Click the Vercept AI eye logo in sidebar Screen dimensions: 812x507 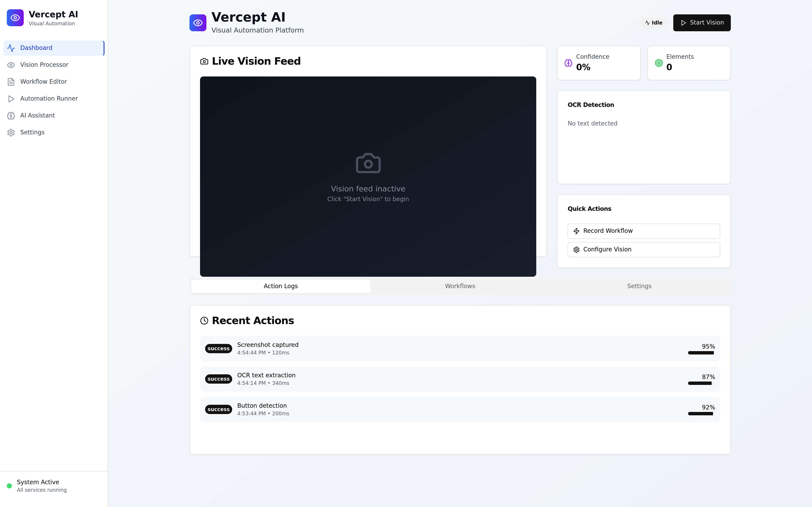(x=15, y=18)
